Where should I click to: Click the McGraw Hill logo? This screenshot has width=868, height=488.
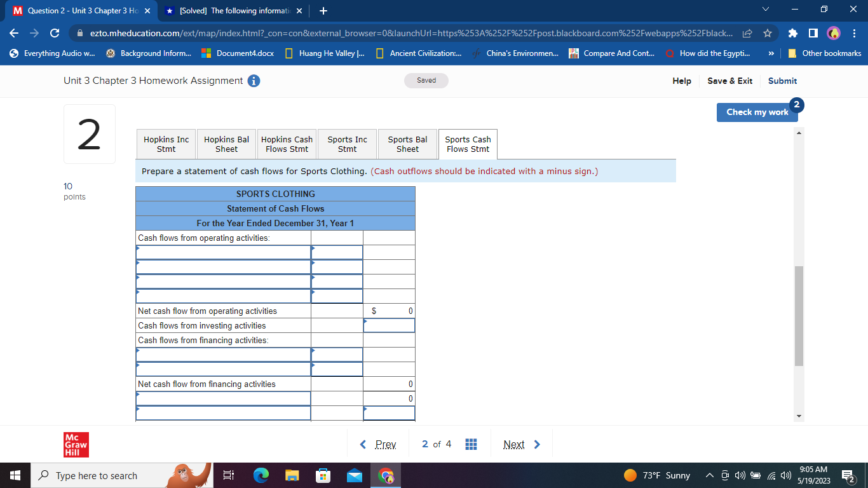[76, 445]
